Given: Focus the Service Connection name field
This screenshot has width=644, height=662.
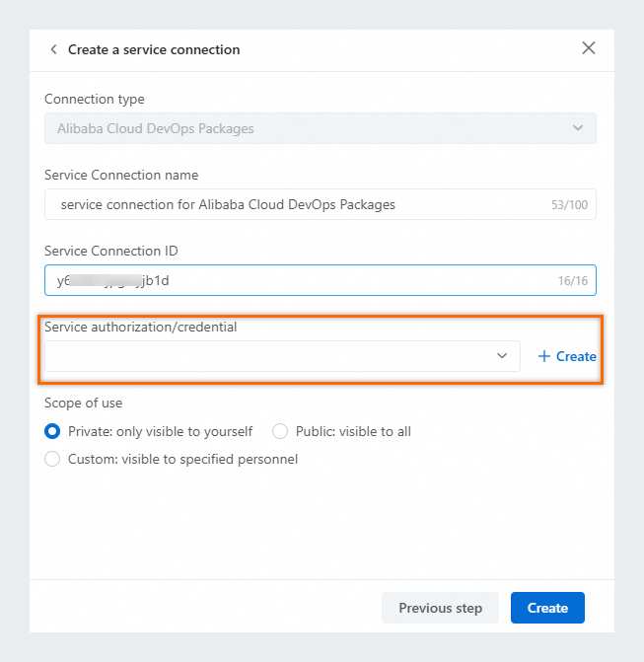Looking at the screenshot, I should click(x=296, y=204).
